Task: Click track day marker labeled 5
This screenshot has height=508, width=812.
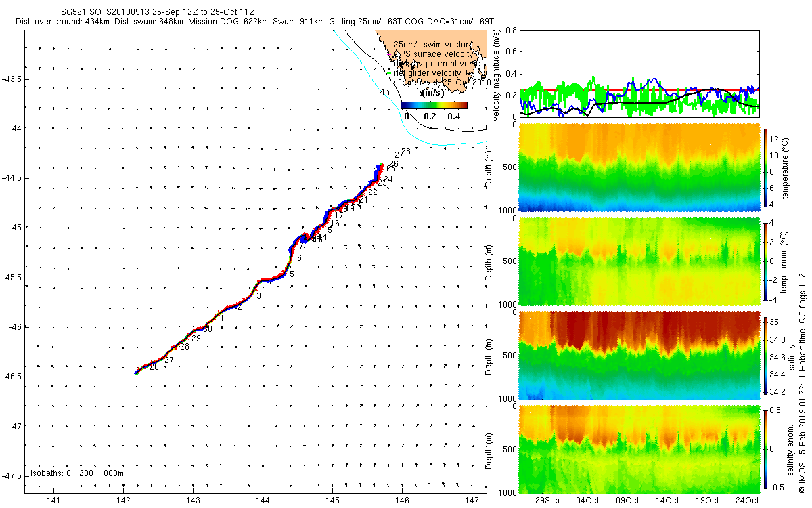Action: 292,274
